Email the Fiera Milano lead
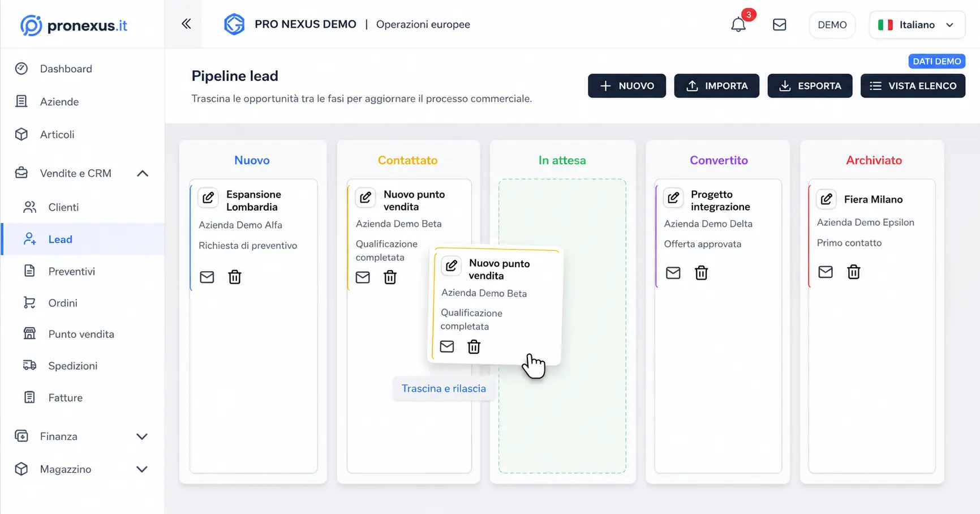 click(x=826, y=272)
